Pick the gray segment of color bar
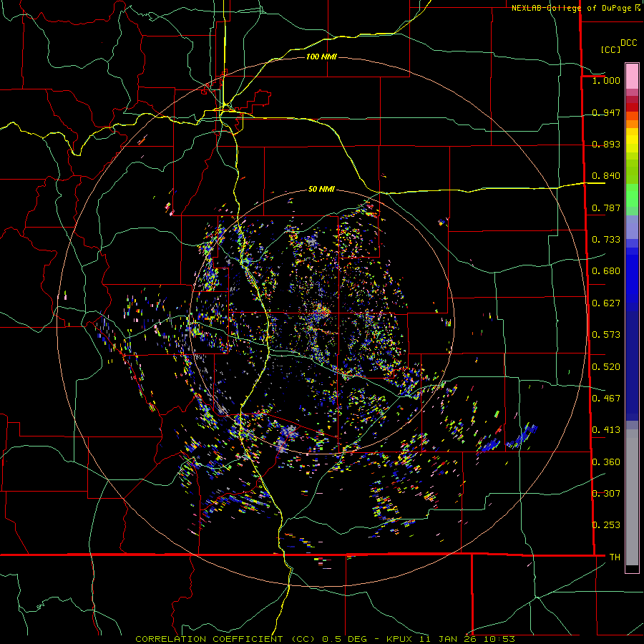Viewport: 644px width, 644px height. [632, 497]
